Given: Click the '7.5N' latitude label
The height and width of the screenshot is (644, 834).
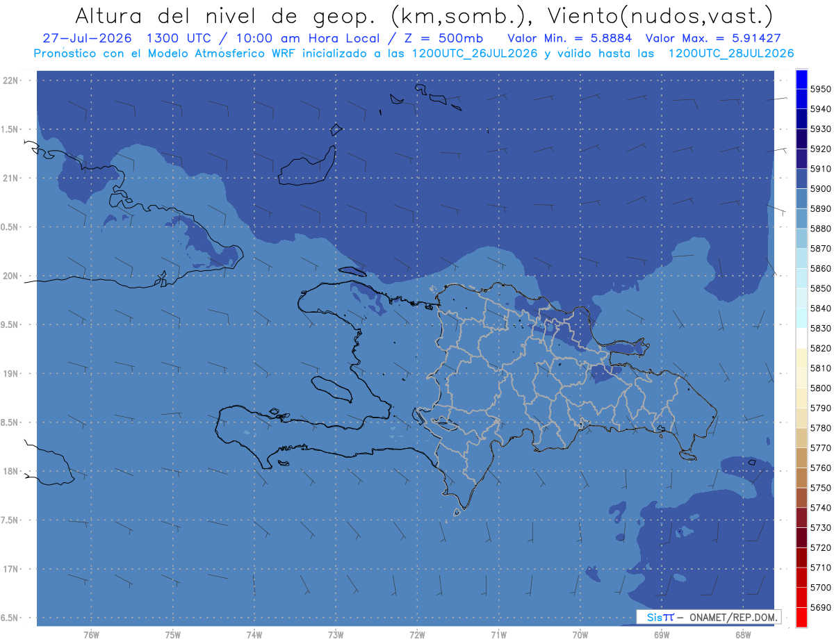Looking at the screenshot, I should [x=10, y=520].
